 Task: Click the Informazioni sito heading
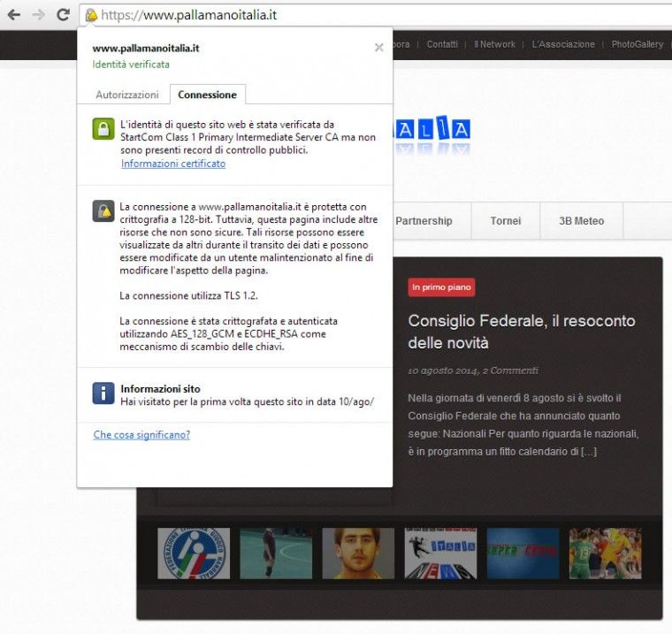tap(160, 389)
